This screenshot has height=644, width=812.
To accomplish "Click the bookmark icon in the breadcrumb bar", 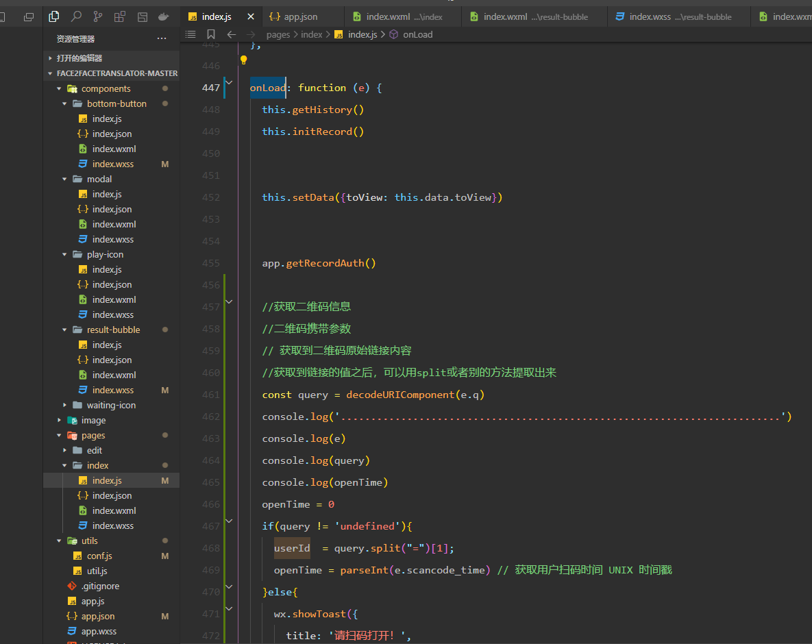I will (211, 34).
